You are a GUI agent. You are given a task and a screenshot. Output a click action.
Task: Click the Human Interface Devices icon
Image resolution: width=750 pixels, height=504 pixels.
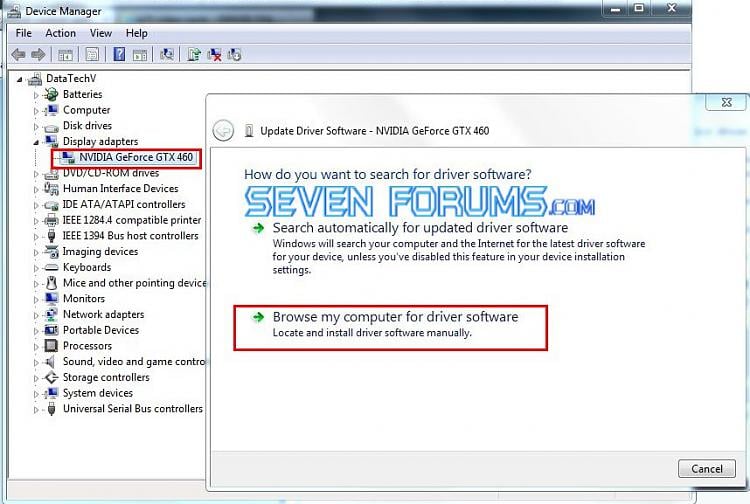pyautogui.click(x=51, y=189)
